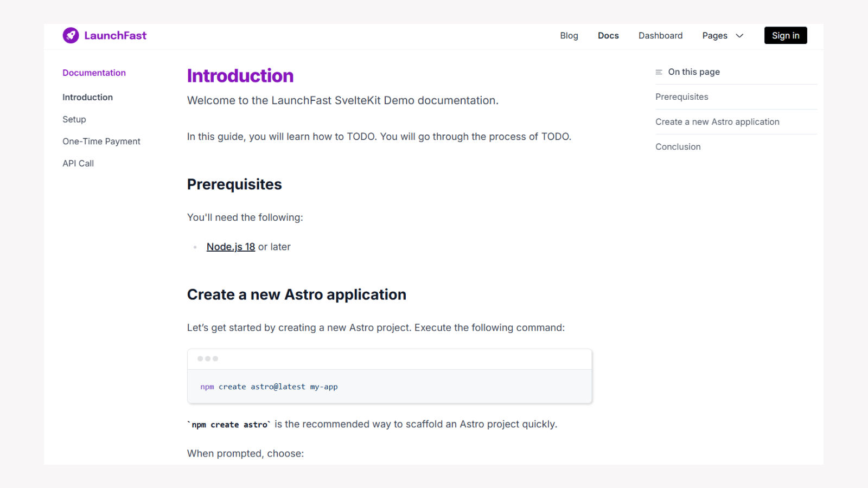The image size is (868, 488).
Task: Click the Sign in button
Action: pyautogui.click(x=786, y=35)
